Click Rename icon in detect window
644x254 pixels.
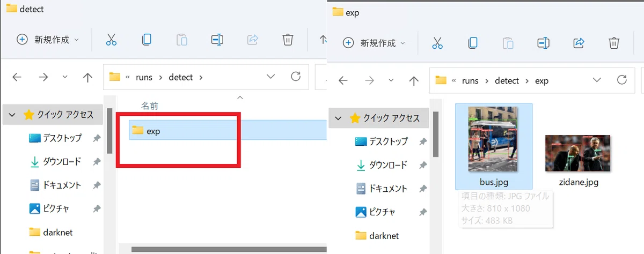coord(217,40)
